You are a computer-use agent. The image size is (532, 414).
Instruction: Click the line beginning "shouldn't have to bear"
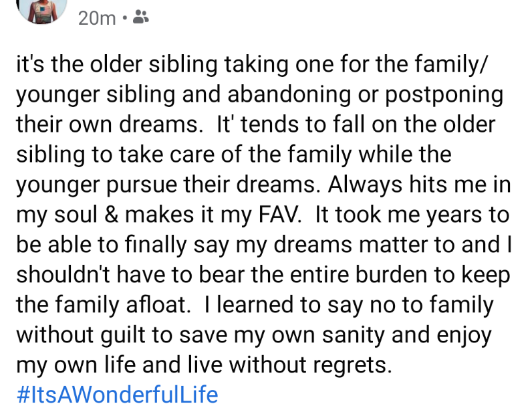click(x=263, y=275)
